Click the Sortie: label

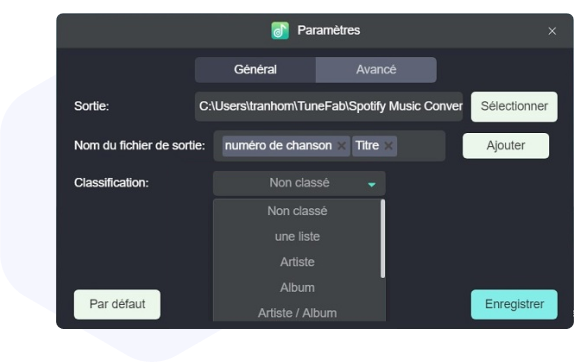click(x=92, y=106)
